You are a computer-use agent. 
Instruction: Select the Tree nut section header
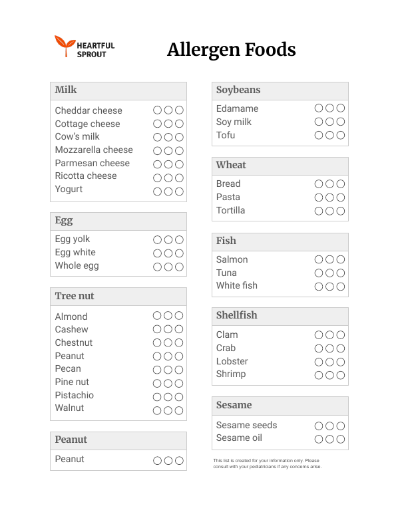click(118, 297)
